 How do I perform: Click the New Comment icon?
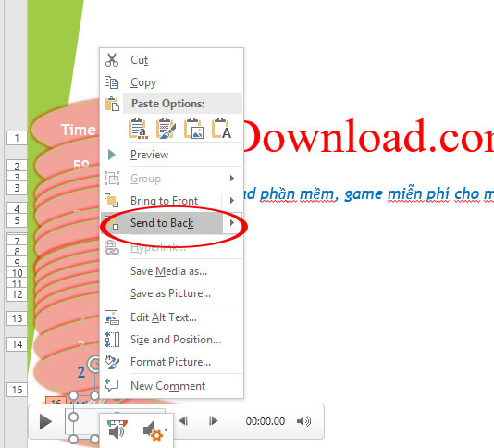point(112,385)
